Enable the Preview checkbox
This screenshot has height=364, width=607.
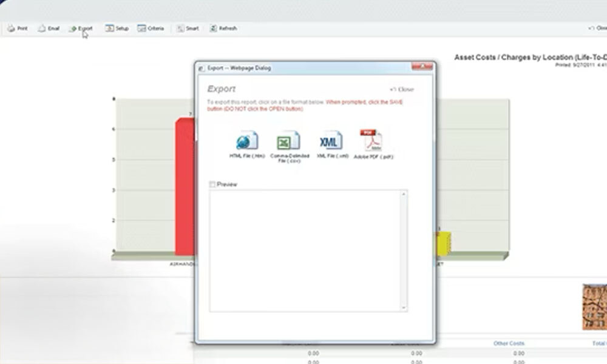coord(212,184)
